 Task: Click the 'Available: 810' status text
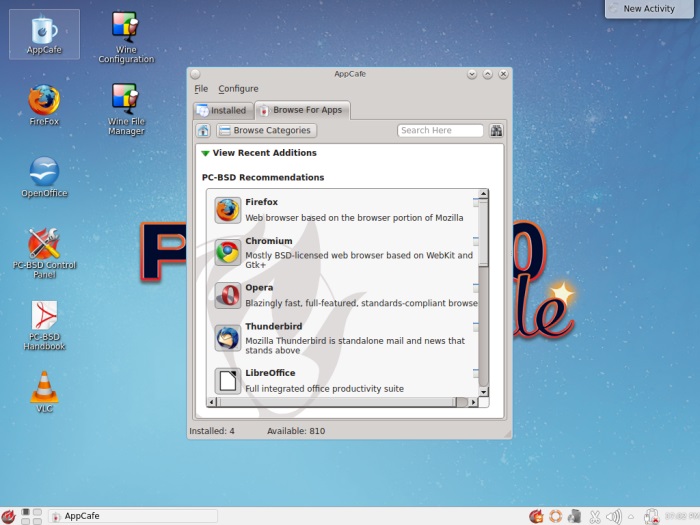[296, 431]
